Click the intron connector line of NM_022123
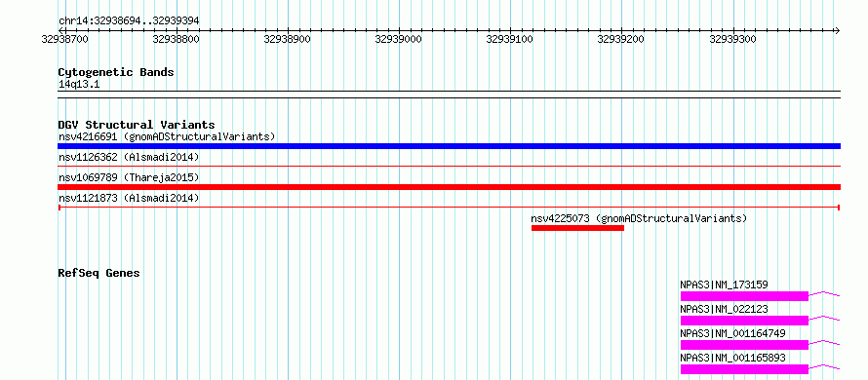868x380 pixels. coord(824,318)
